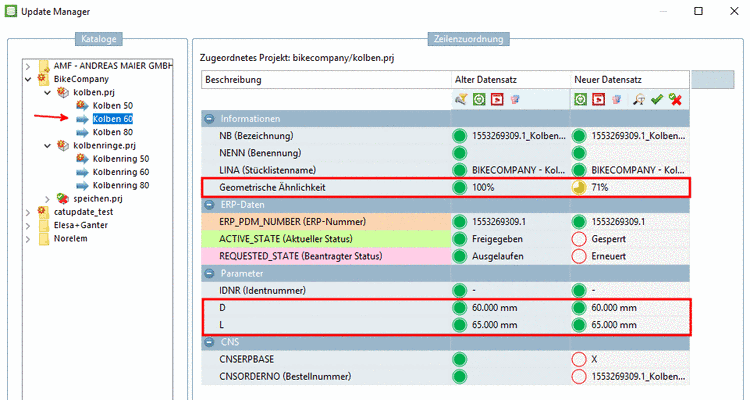Screen dimensions: 750x400
Task: Click the Norelem folder icon
Action: tap(44, 238)
